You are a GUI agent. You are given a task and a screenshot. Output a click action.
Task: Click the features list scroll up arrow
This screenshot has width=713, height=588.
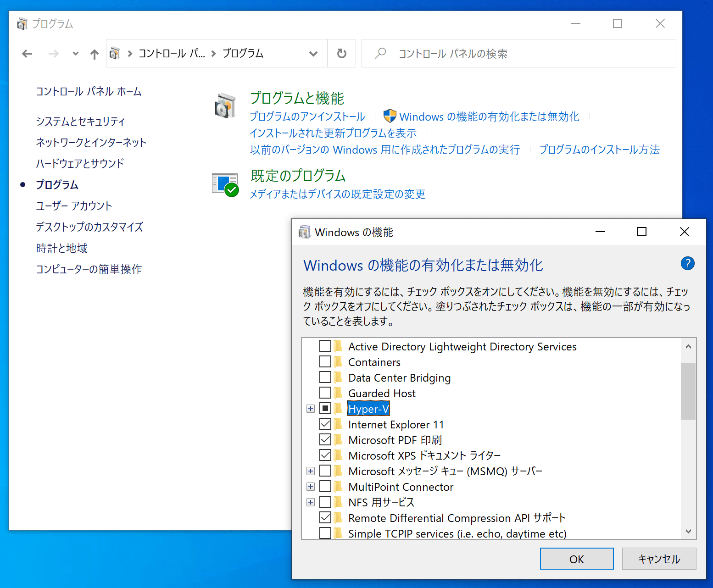(x=688, y=347)
